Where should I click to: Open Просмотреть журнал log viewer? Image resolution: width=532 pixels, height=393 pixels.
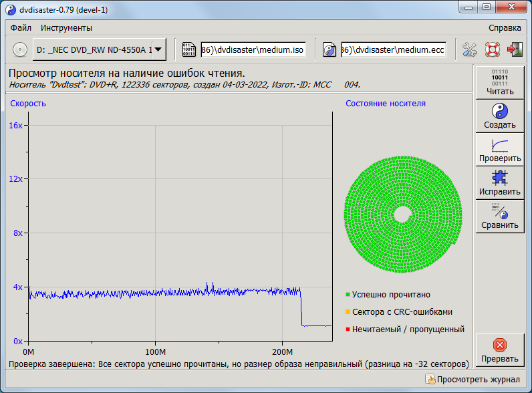pos(473,380)
